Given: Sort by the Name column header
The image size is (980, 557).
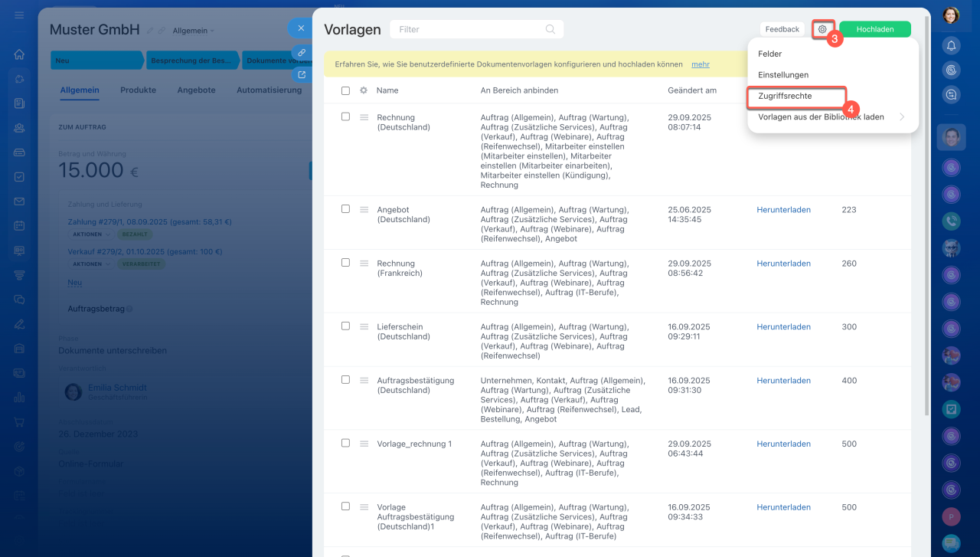Looking at the screenshot, I should coord(387,90).
